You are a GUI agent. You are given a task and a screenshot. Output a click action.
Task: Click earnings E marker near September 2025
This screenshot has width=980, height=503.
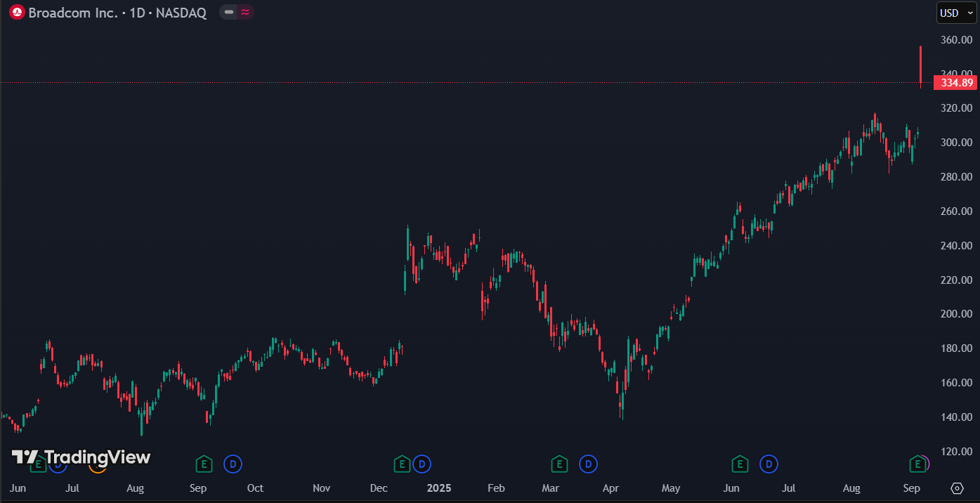917,464
